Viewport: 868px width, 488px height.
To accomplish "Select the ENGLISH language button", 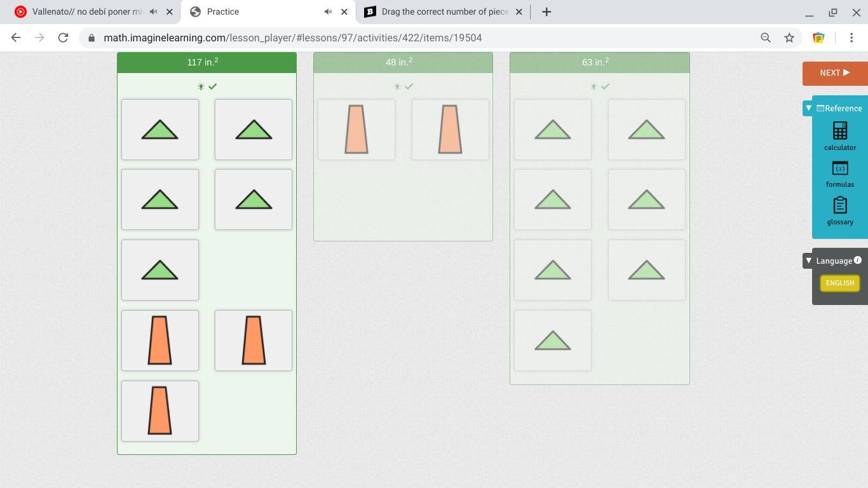I will point(839,283).
